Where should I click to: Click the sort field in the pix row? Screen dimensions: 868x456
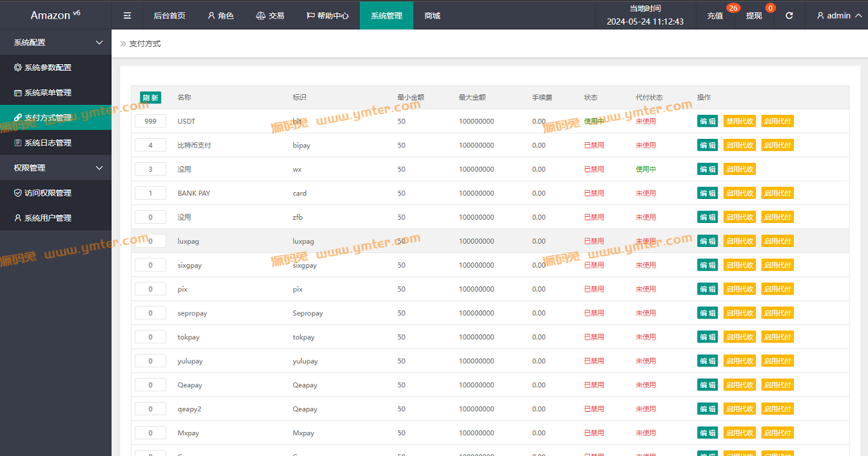pos(150,289)
